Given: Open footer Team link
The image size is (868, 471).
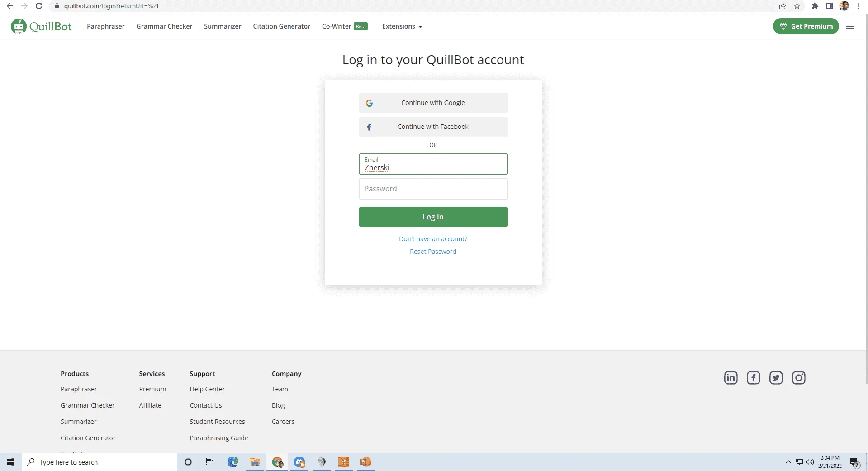Looking at the screenshot, I should click(280, 389).
